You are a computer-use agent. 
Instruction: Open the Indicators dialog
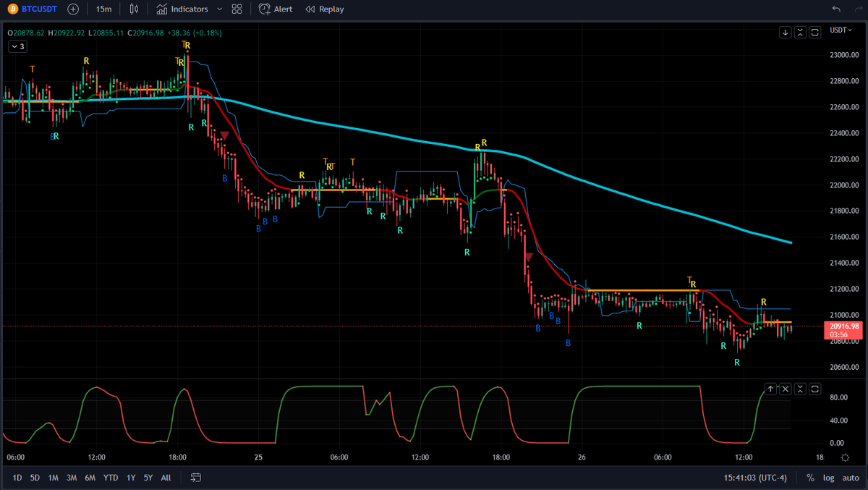tap(182, 9)
